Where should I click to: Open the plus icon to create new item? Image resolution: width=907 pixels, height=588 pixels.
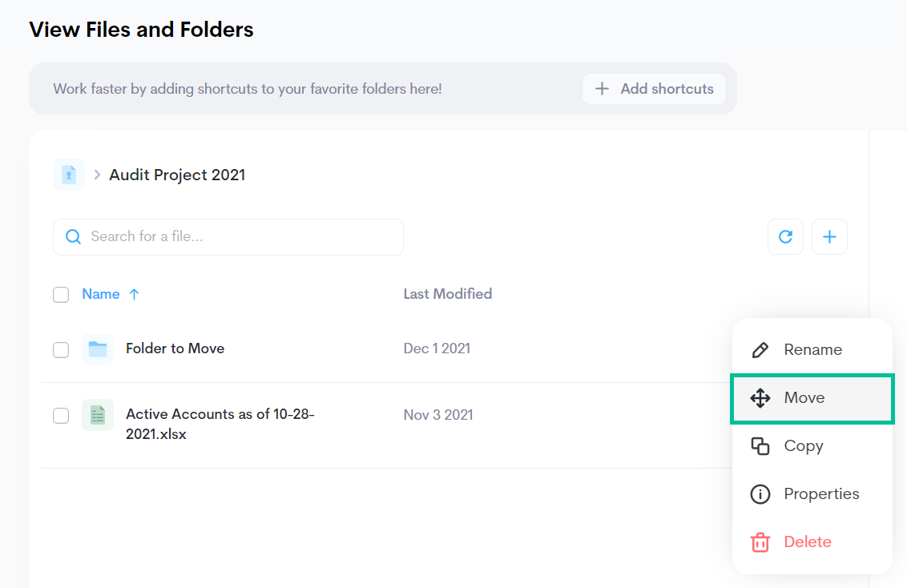829,236
